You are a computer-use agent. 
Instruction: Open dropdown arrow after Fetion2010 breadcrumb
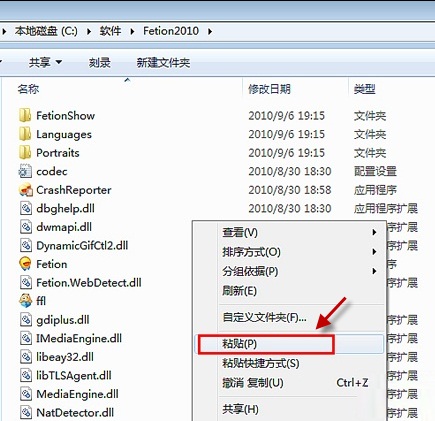210,31
